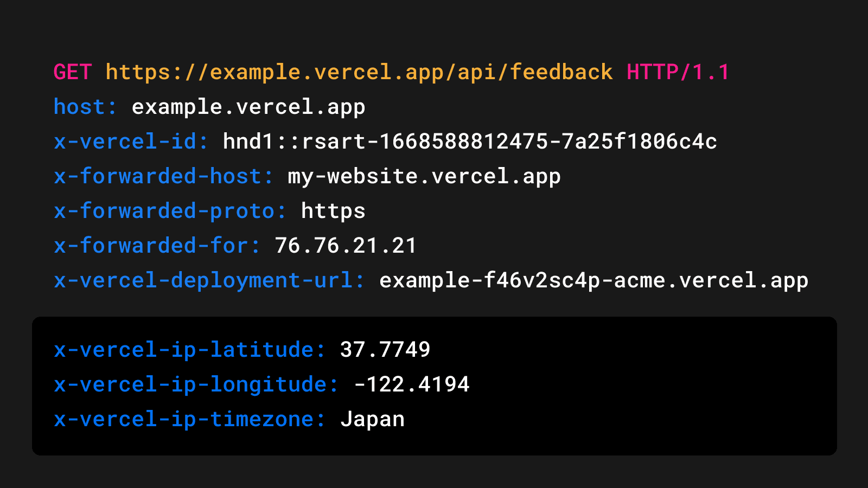Select the 76.76.21.21 IP address
Image resolution: width=868 pixels, height=488 pixels.
pos(346,246)
